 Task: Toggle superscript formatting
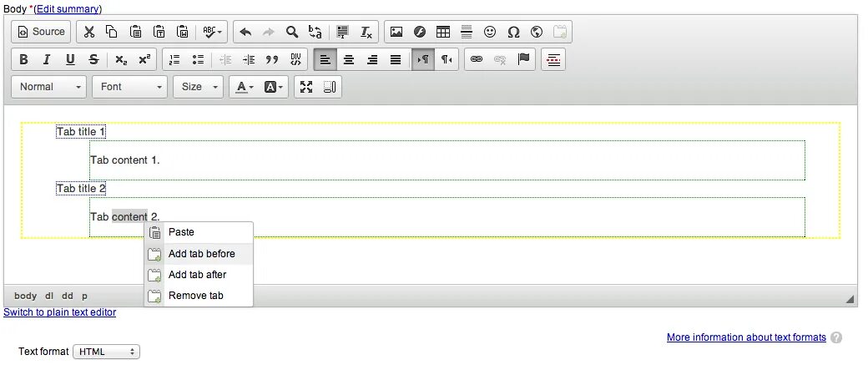(144, 59)
